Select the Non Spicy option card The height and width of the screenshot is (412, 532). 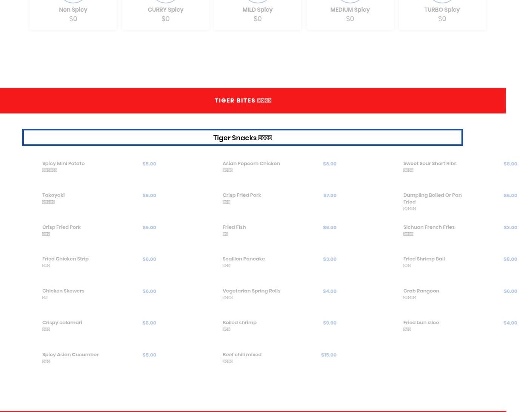pyautogui.click(x=73, y=14)
